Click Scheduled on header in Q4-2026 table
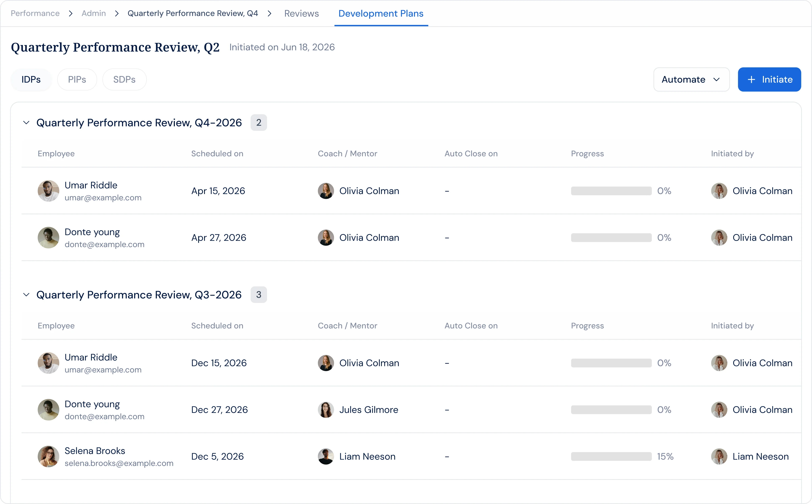Screen dimensions: 812x504 click(217, 154)
